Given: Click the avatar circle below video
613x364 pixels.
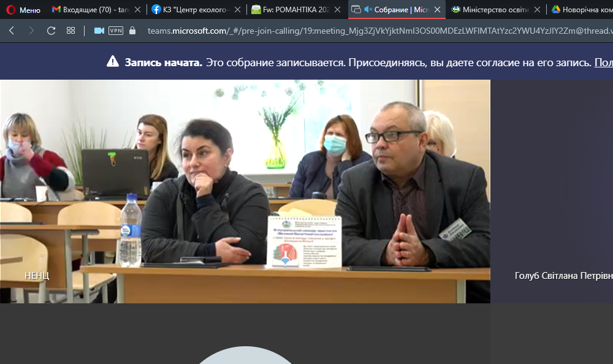Looking at the screenshot, I should (245, 355).
